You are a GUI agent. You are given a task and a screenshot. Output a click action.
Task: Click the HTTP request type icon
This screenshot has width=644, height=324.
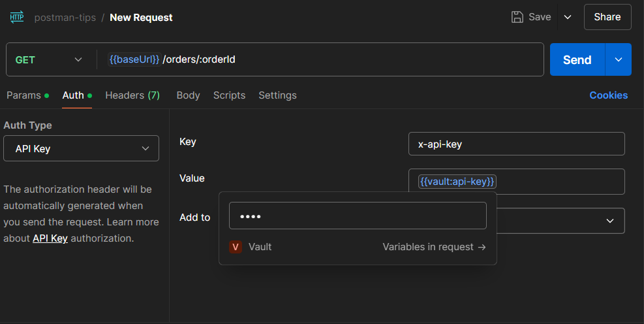pos(16,17)
